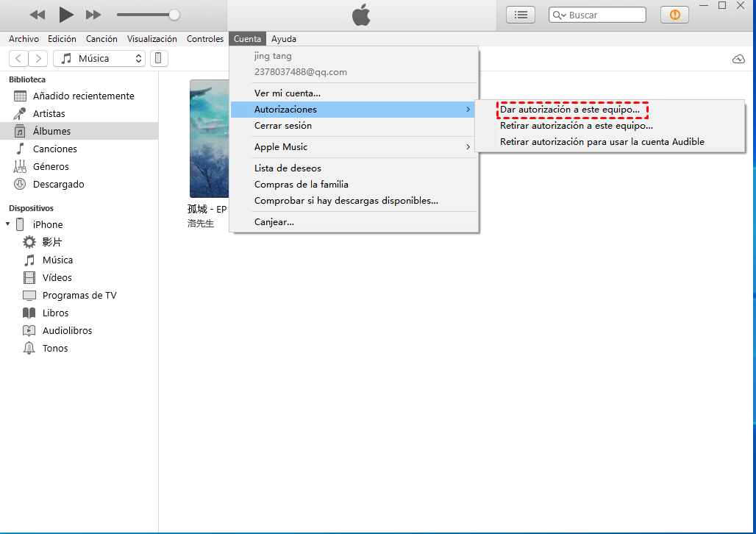
Task: Click the iCloud download icon
Action: (738, 59)
